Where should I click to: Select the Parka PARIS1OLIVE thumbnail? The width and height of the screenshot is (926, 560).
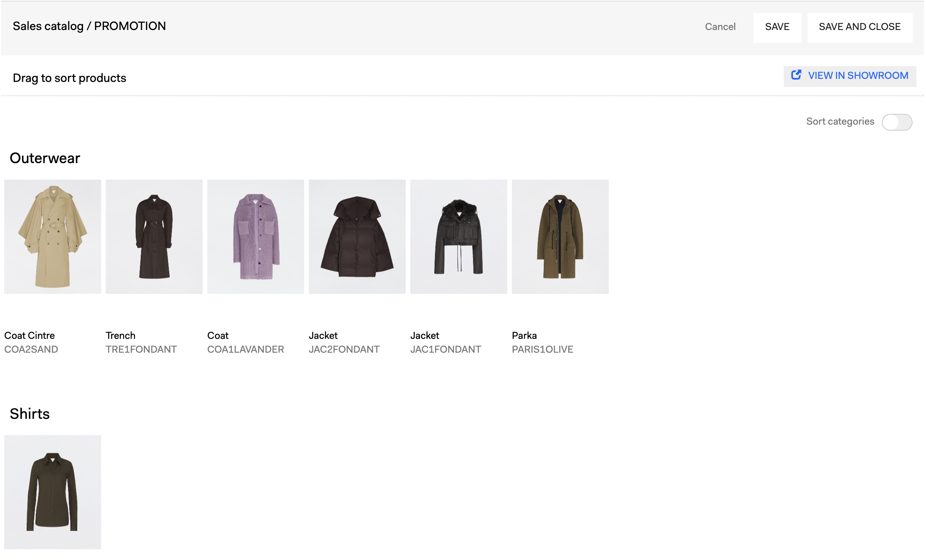pyautogui.click(x=560, y=237)
